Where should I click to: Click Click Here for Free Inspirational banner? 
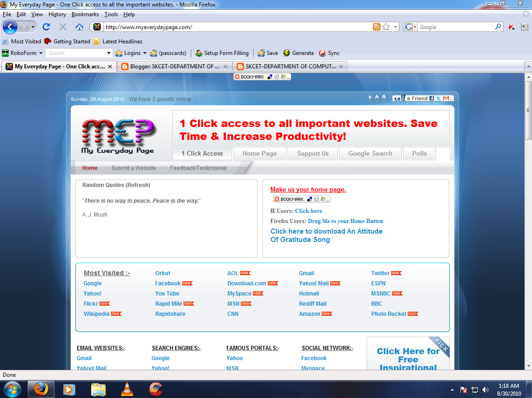(x=408, y=358)
